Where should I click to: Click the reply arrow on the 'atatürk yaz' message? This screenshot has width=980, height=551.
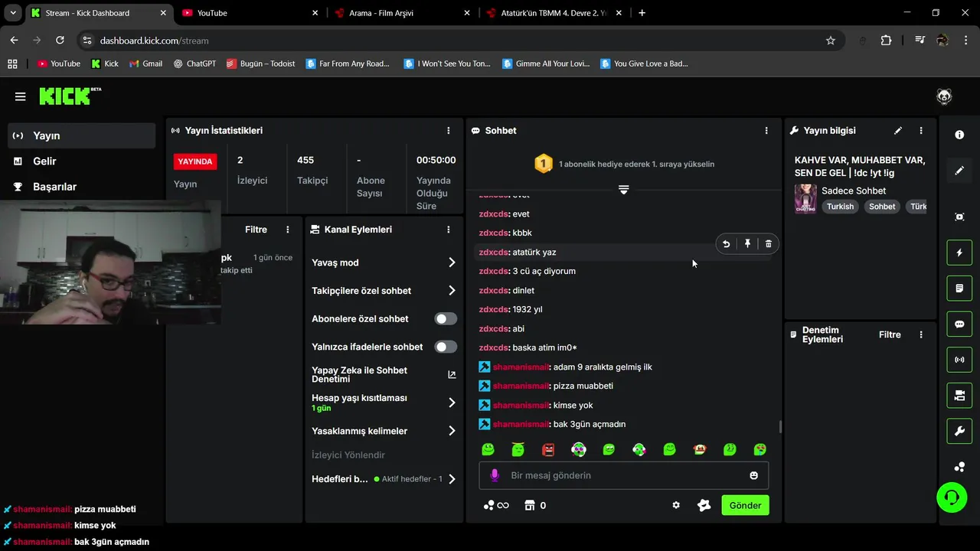726,244
